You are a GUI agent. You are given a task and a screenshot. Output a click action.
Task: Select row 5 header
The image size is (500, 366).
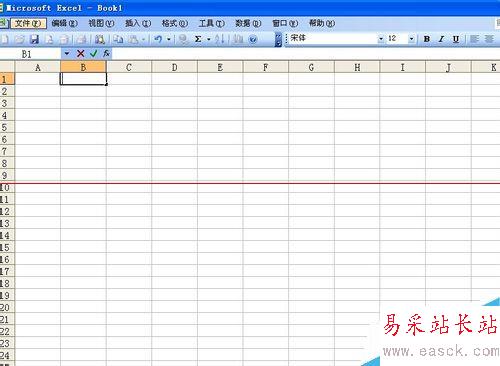click(x=7, y=127)
